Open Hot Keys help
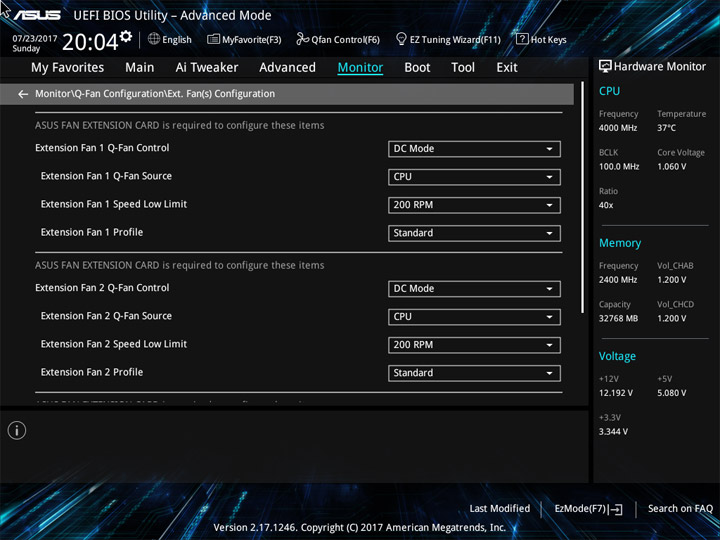Image resolution: width=720 pixels, height=540 pixels. coord(541,39)
